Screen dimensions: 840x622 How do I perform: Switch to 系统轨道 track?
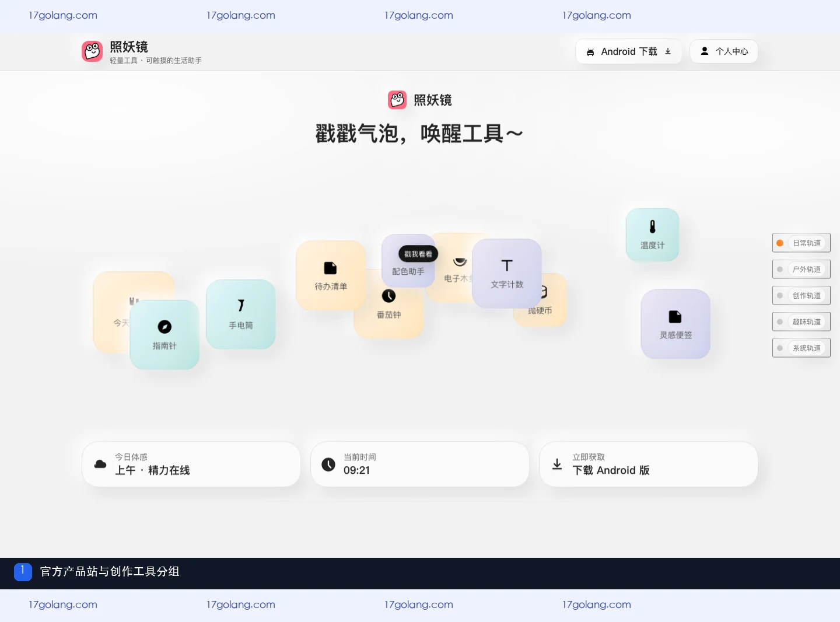pos(801,348)
